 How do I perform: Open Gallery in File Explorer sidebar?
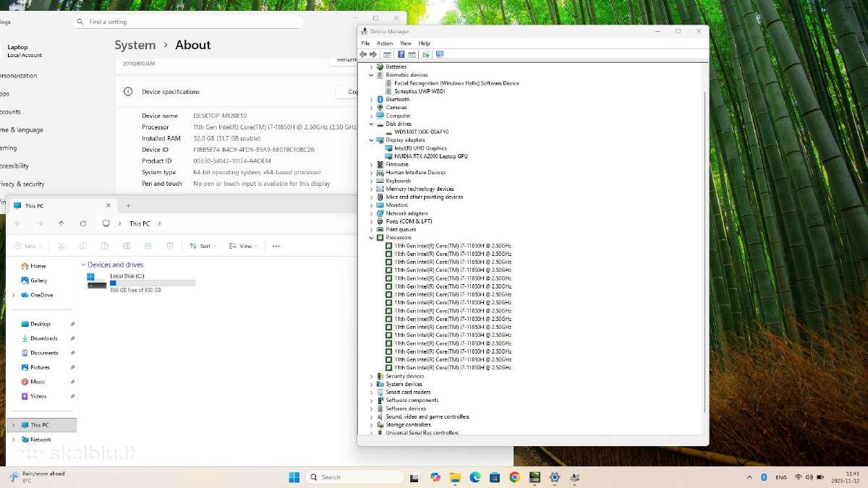tap(35, 281)
